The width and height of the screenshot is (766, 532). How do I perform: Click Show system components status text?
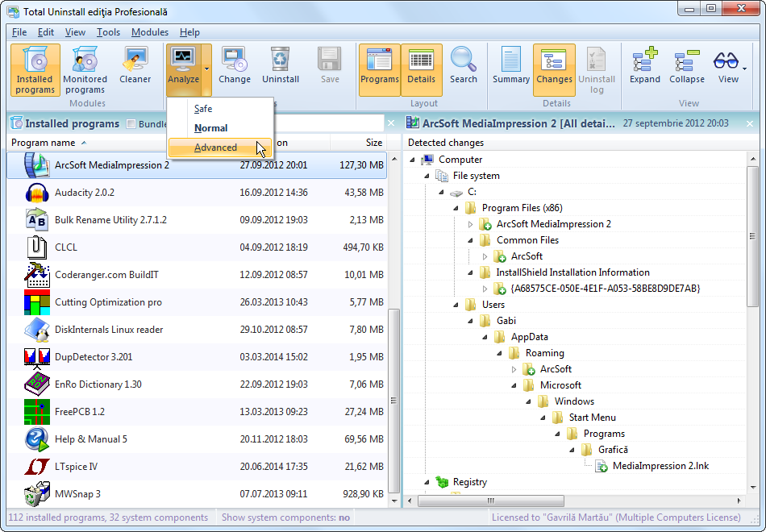coord(285,517)
